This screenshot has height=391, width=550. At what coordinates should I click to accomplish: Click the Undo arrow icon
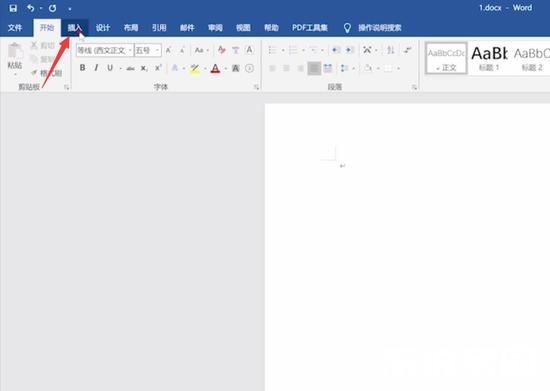(x=31, y=8)
